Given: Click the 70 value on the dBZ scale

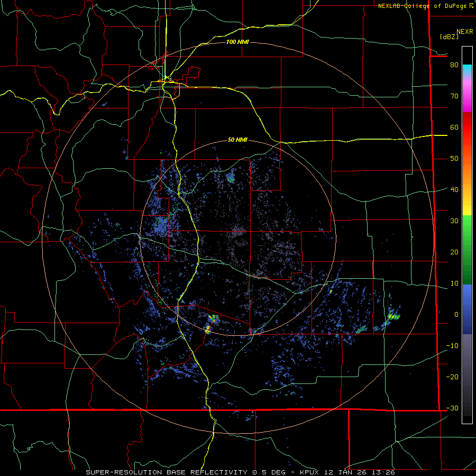Looking at the screenshot, I should click(x=454, y=96).
